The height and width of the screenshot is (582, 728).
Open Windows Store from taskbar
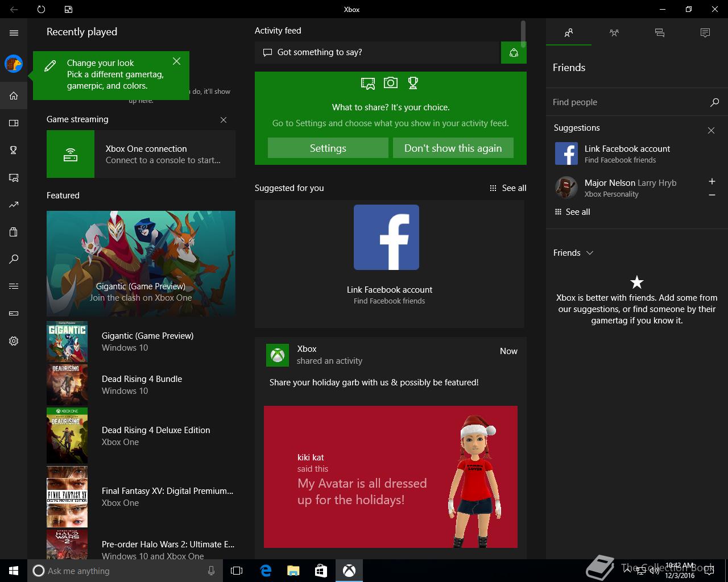point(321,571)
